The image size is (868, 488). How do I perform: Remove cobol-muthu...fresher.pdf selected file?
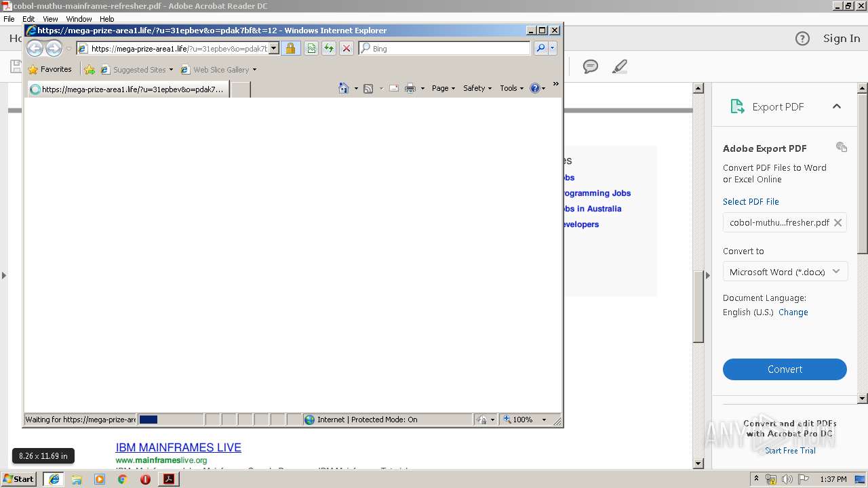click(838, 222)
